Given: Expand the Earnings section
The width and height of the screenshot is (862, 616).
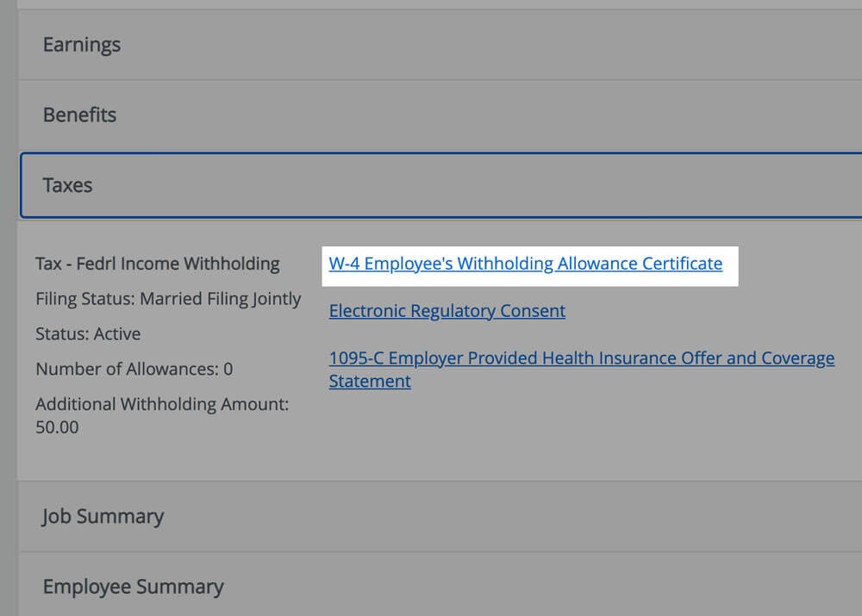Looking at the screenshot, I should [431, 45].
